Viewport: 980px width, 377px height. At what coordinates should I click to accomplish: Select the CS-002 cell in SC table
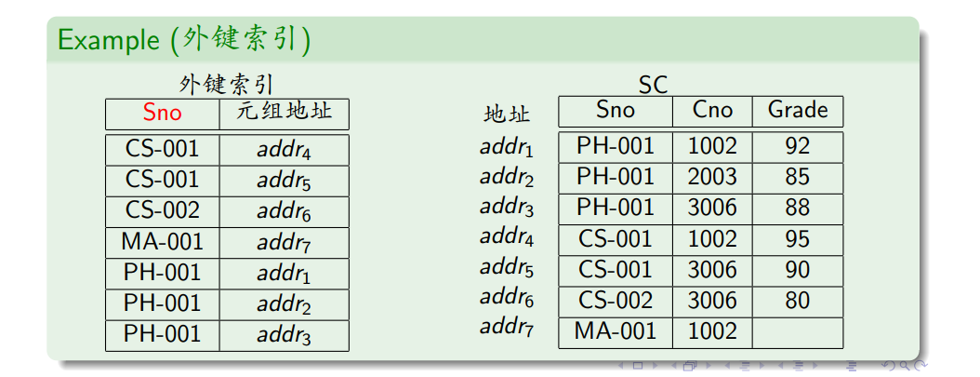click(616, 302)
